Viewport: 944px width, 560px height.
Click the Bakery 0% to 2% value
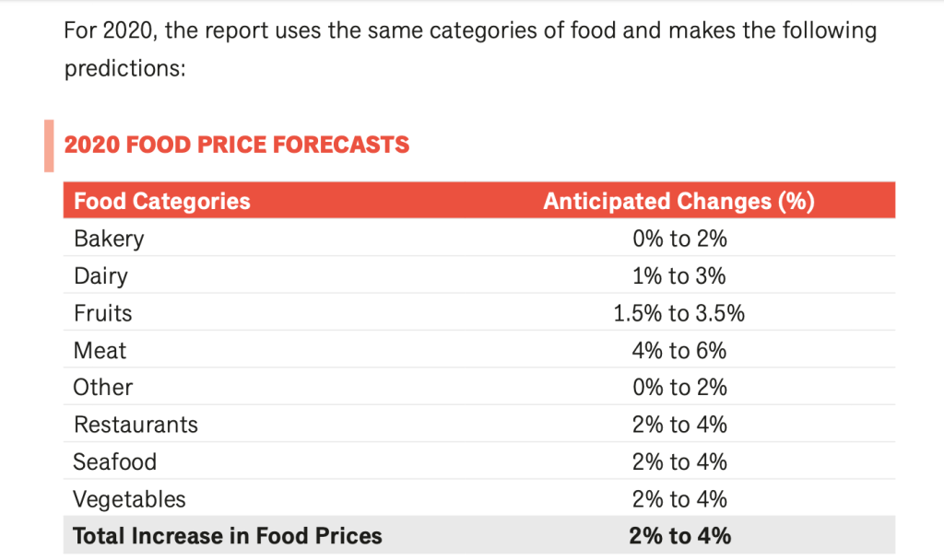(679, 239)
